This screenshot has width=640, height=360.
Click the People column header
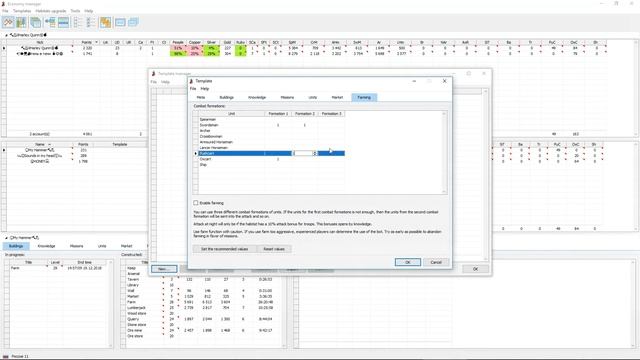178,42
